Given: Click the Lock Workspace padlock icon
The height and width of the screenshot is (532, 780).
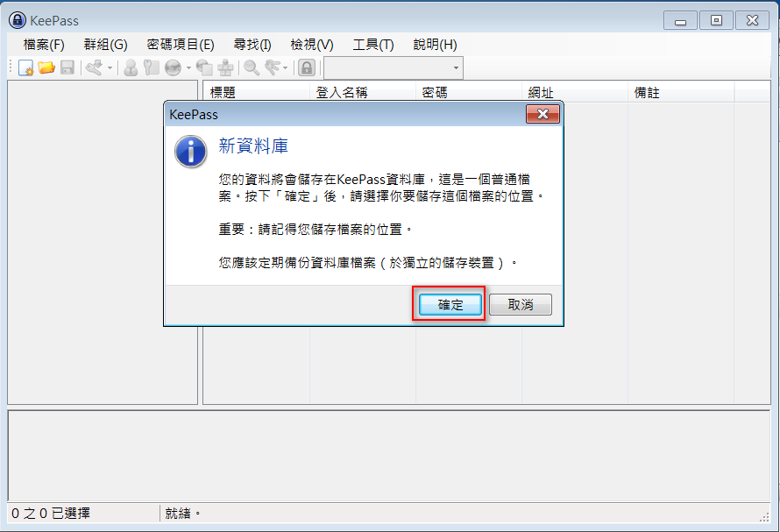Looking at the screenshot, I should click(x=307, y=67).
